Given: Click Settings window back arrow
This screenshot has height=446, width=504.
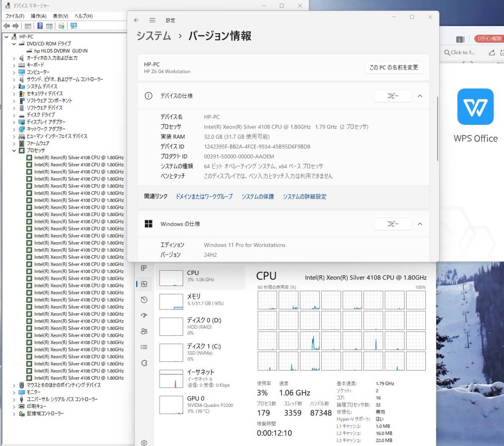Looking at the screenshot, I should coord(136,20).
